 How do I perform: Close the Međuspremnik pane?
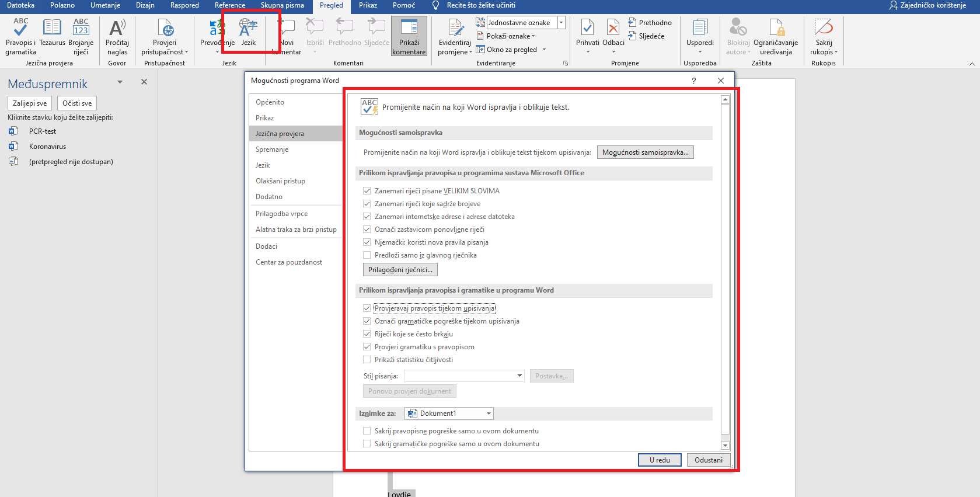144,82
